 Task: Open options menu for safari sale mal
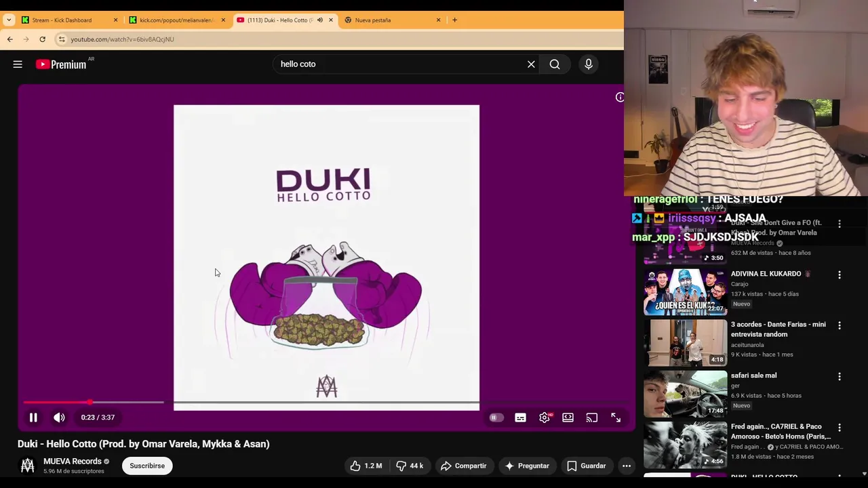click(840, 376)
